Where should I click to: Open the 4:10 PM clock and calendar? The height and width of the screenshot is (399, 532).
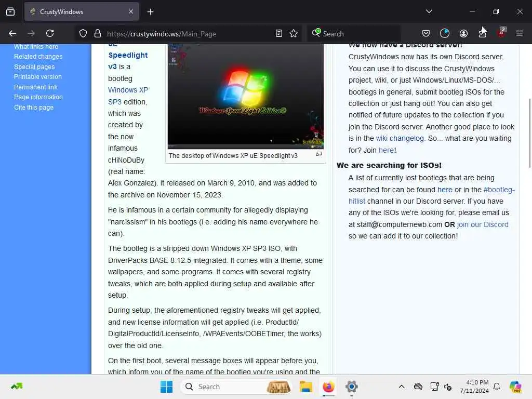click(x=474, y=387)
